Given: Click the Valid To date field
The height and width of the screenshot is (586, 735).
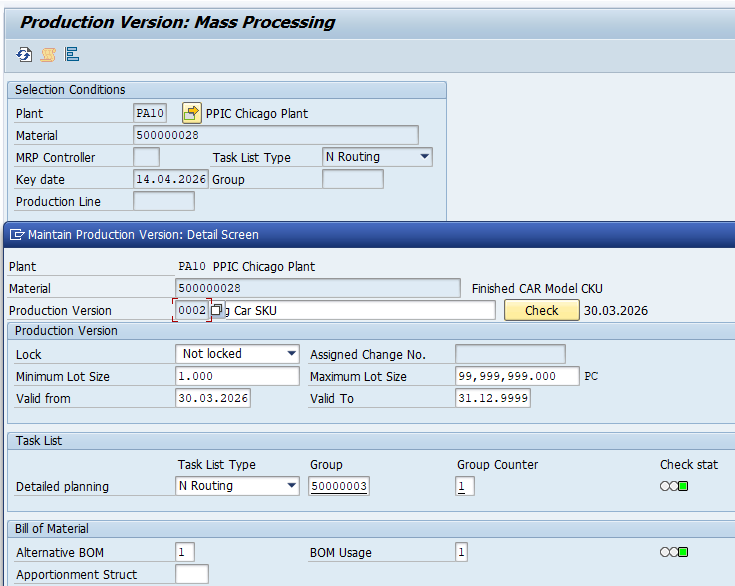Looking at the screenshot, I should pos(492,398).
